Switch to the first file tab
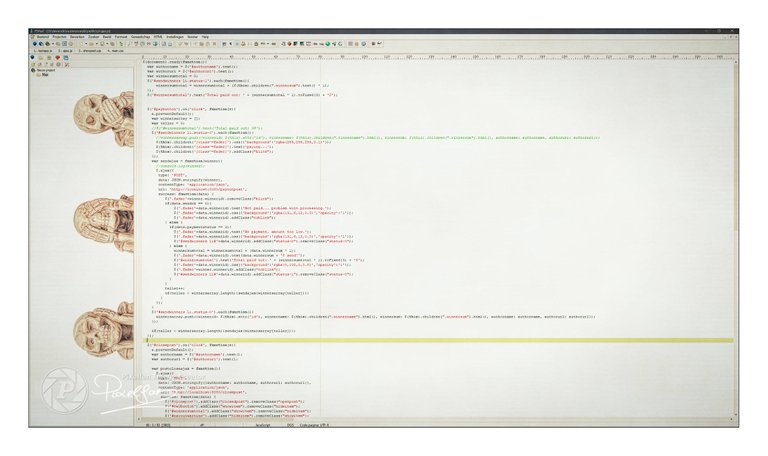 [x=43, y=51]
